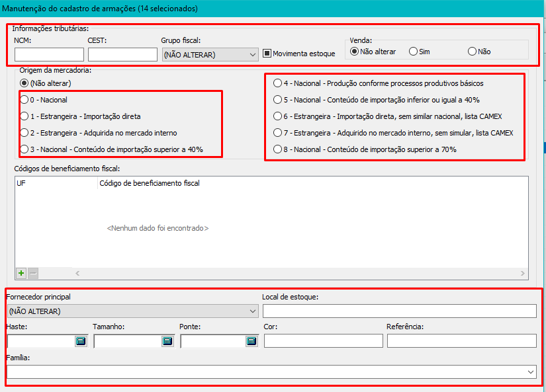Open calculator for the Ponte field
Screen dimensions: 546x392
251,341
